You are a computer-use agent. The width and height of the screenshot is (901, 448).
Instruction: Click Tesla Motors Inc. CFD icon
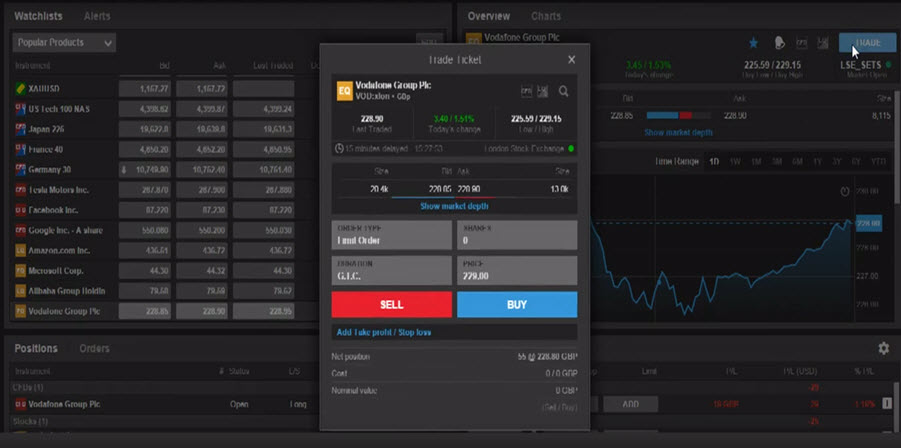click(20, 190)
